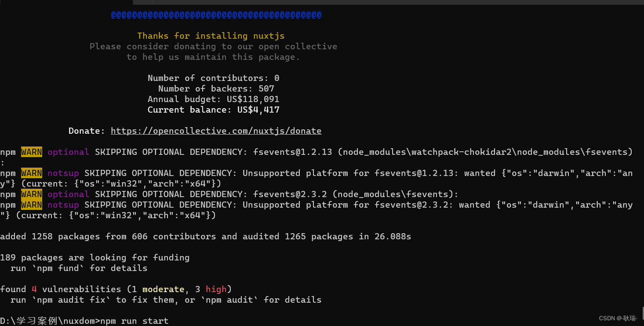644x326 pixels.
Task: Click "Please consider donating to our open collective" line
Action: [214, 47]
